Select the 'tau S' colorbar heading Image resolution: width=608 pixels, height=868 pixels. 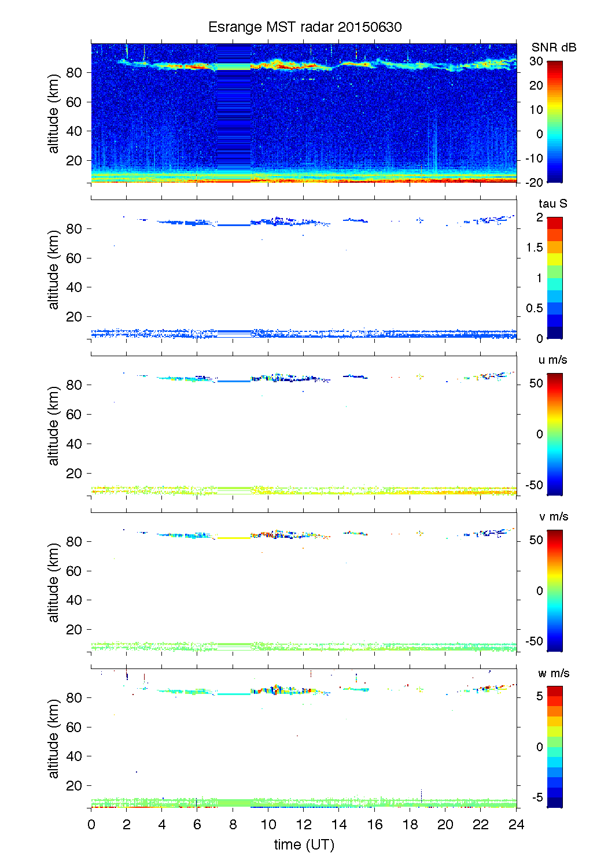tap(552, 204)
